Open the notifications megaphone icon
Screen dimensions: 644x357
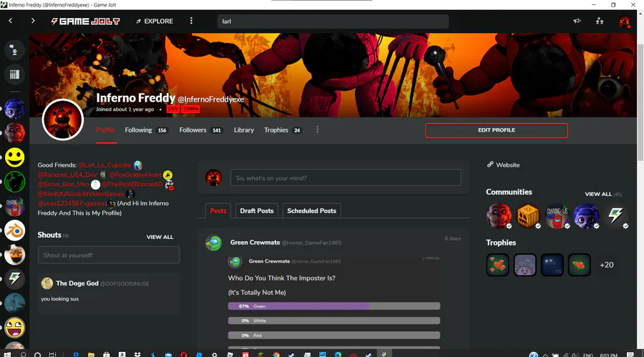577,21
